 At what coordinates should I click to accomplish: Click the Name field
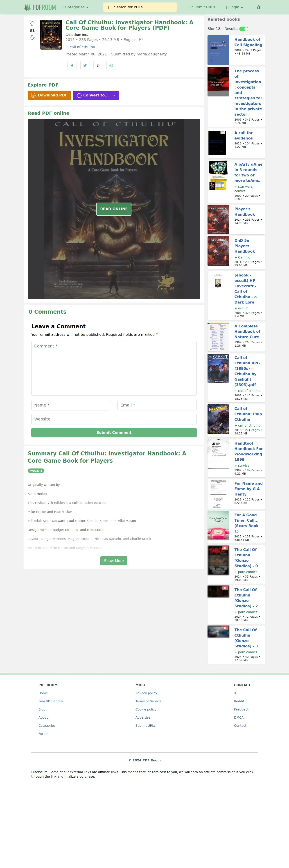(71, 405)
